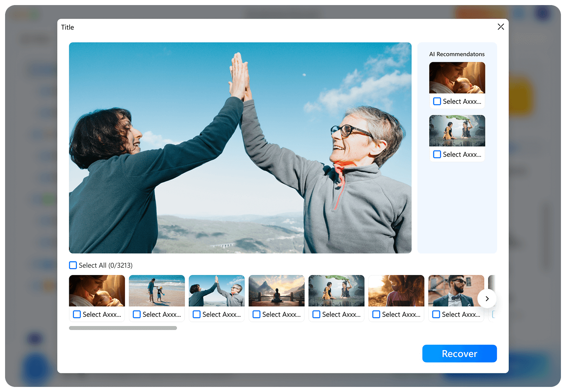Show next thumbnails with the right arrow
Screen dimensions: 566x392
(x=487, y=299)
